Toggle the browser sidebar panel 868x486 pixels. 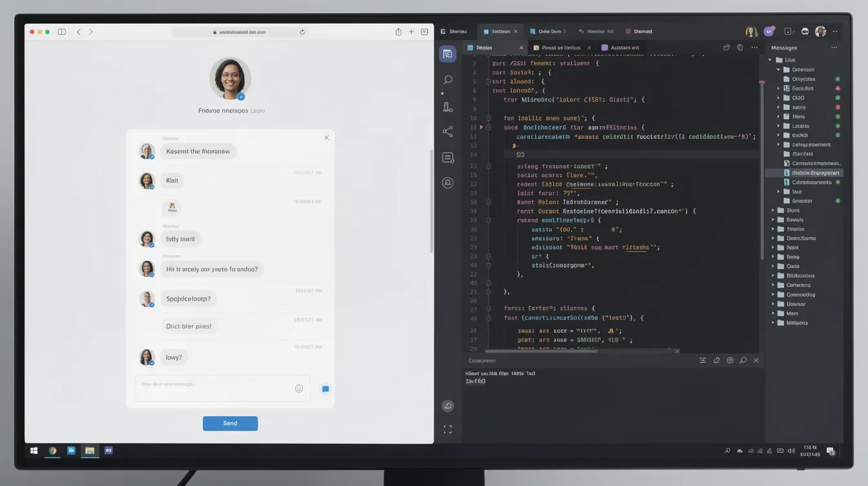pos(61,32)
